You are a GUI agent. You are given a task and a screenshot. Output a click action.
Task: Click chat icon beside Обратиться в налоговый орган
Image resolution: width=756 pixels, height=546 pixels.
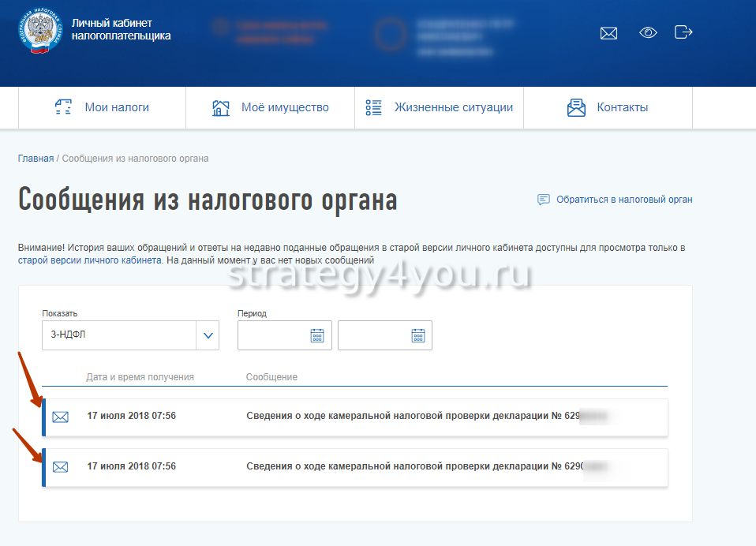(544, 200)
